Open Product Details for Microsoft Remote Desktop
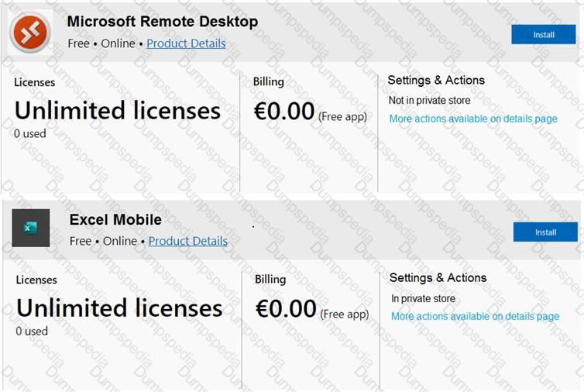 pos(186,43)
